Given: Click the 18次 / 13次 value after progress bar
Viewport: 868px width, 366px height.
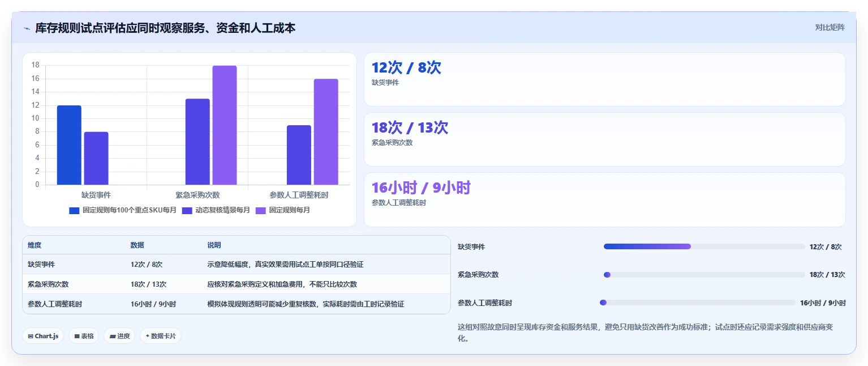Looking at the screenshot, I should tap(827, 275).
